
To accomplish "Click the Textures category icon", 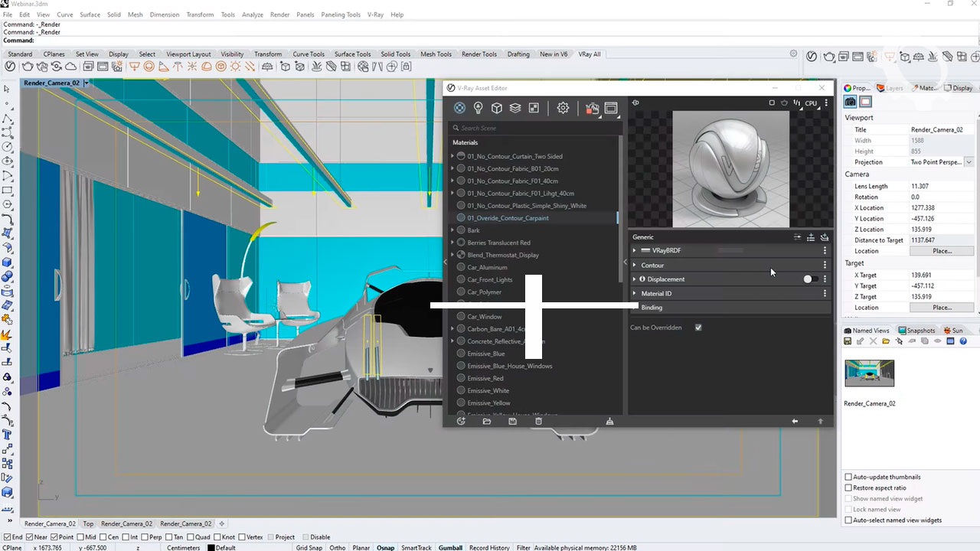I will tap(534, 108).
